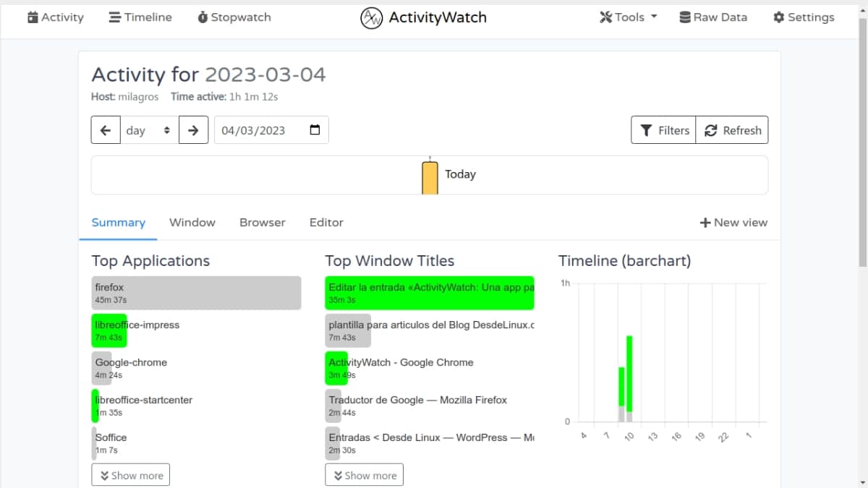The image size is (868, 488).
Task: Expand the Tools dropdown menu
Action: click(628, 17)
